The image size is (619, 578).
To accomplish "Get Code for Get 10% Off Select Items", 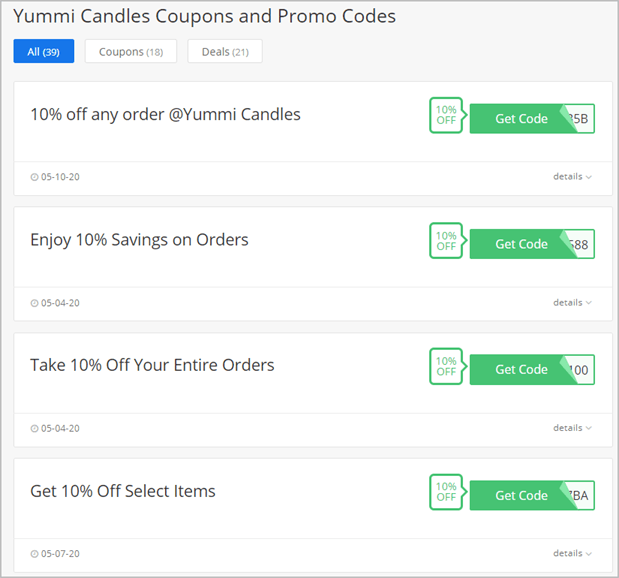I will (x=532, y=495).
